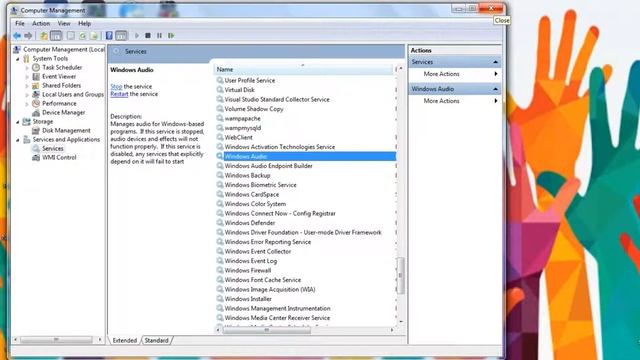
Task: Select Services in the console tree
Action: tap(53, 149)
